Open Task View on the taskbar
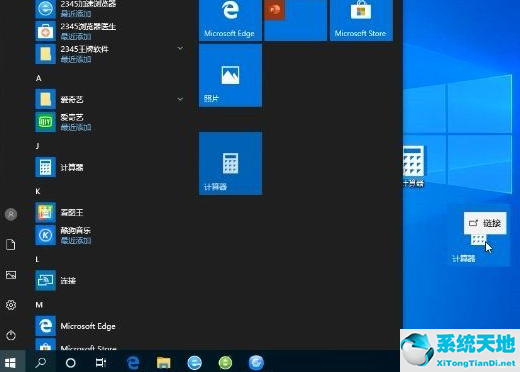520x372 pixels. [101, 363]
